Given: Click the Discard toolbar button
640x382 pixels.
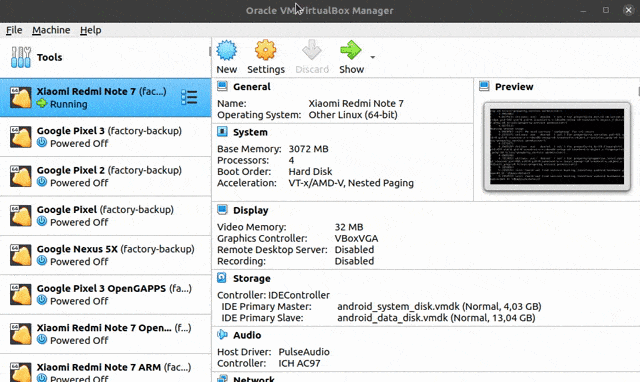Looking at the screenshot, I should tap(312, 57).
